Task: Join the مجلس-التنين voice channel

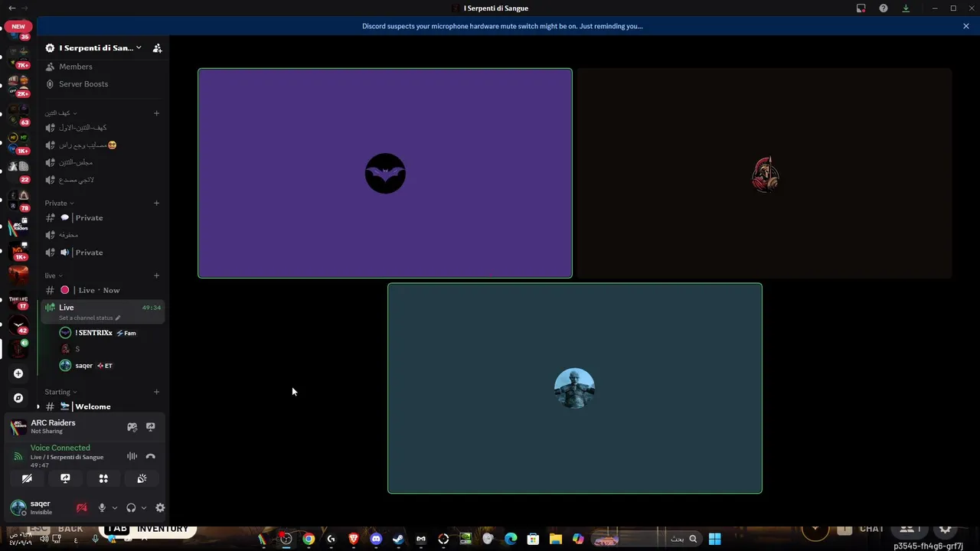Action: 103,162
